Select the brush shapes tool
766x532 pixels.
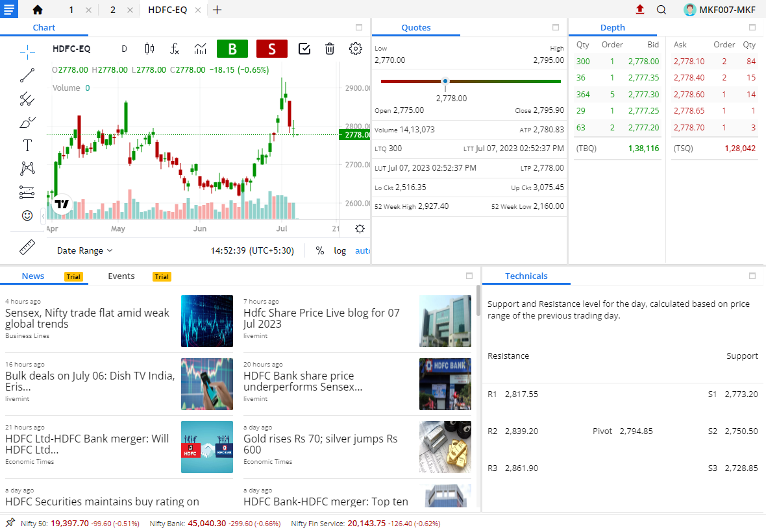coord(27,122)
